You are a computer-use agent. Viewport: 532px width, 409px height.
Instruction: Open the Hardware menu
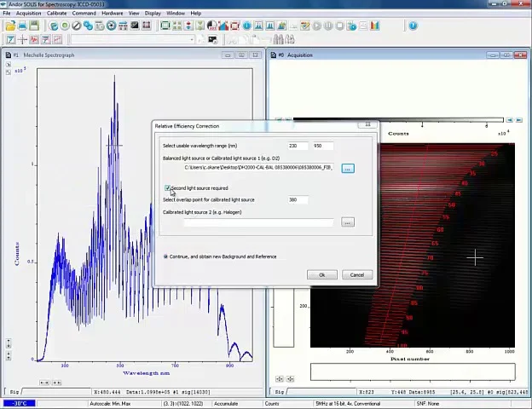112,13
